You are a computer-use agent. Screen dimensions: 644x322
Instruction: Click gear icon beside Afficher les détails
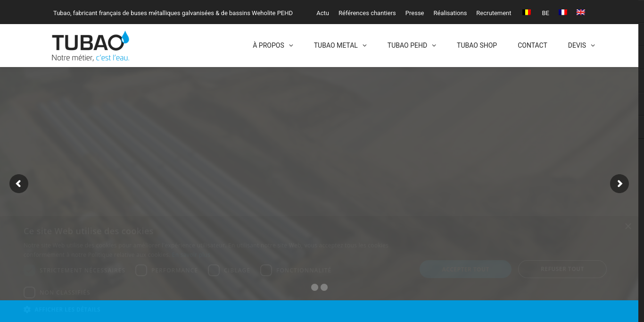[x=27, y=309]
